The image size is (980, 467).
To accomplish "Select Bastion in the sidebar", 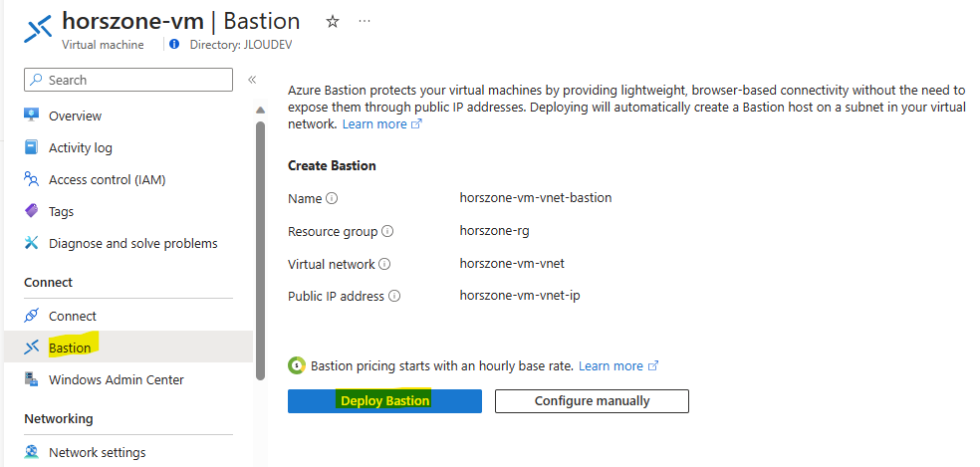I will coord(128,347).
